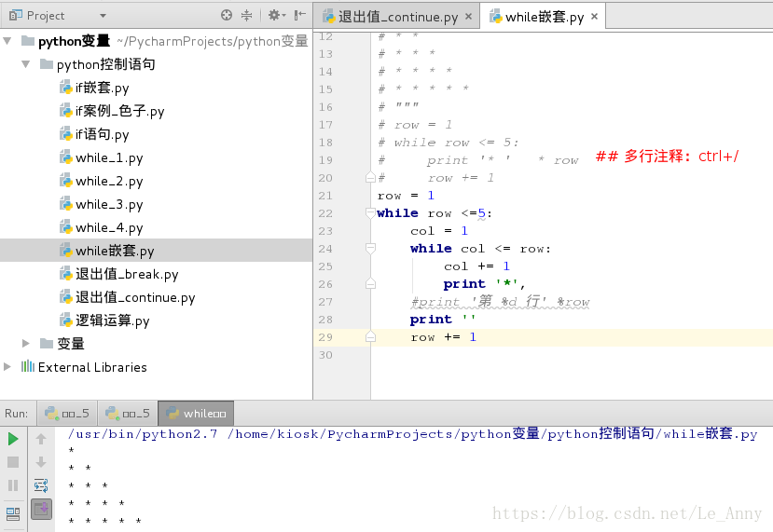Place cursor on empty line 30
773x532 pixels.
[572, 355]
